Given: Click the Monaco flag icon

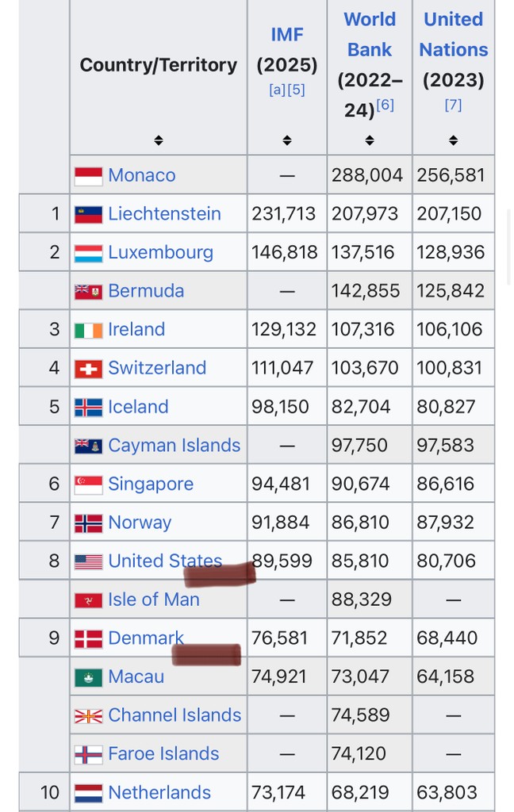Looking at the screenshot, I should point(88,175).
